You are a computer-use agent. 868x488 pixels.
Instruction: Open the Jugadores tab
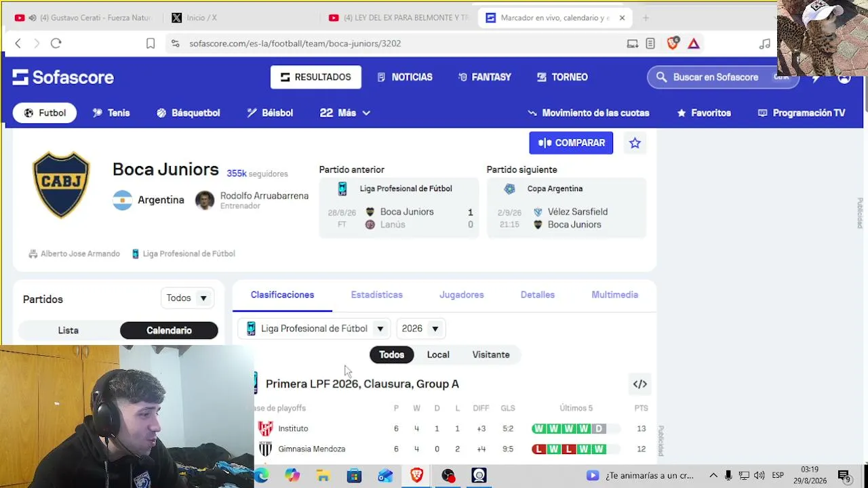tap(461, 295)
